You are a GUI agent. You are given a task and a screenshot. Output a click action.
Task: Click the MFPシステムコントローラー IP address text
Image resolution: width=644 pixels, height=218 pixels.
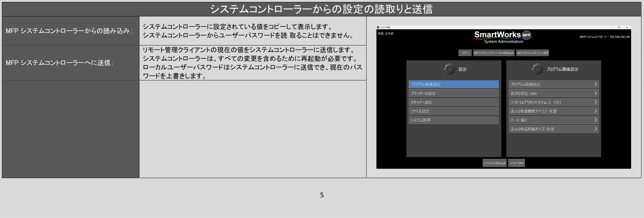pyautogui.click(x=605, y=37)
